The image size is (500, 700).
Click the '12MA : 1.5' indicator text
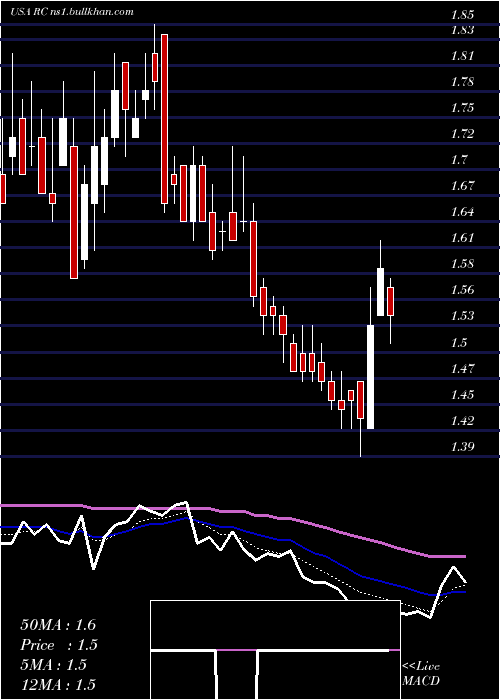pos(58,684)
